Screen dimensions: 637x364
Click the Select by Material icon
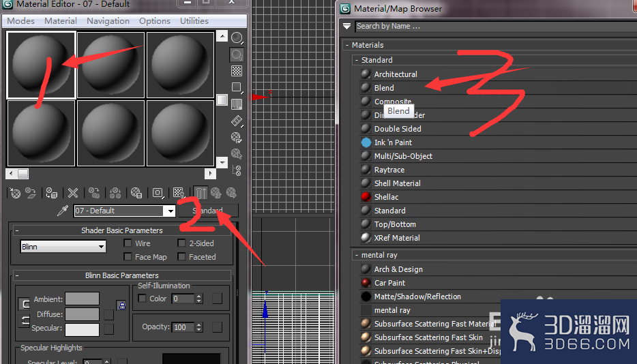coord(237,154)
